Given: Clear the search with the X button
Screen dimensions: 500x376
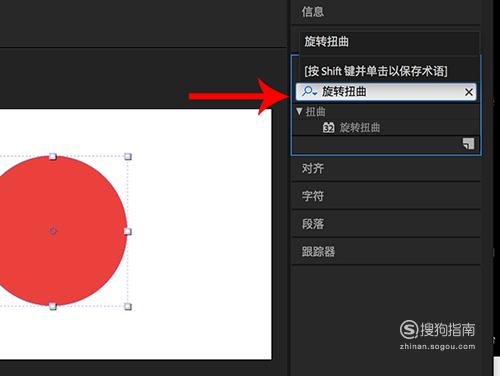Looking at the screenshot, I should point(469,92).
